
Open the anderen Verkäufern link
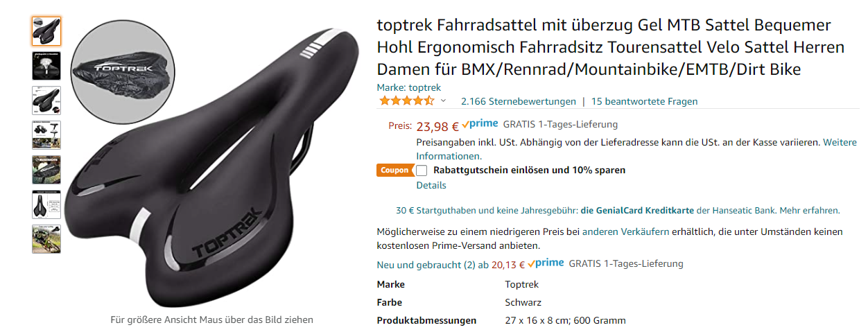point(625,231)
